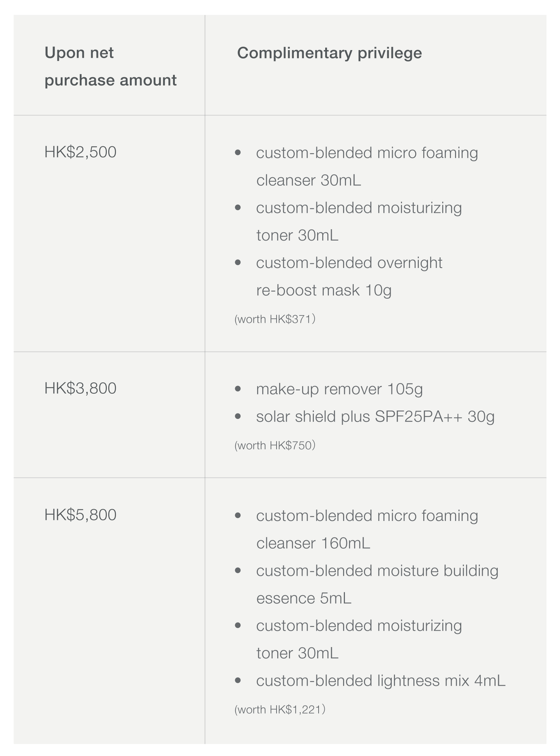Click the micro foaming cleanser 160mL item
The height and width of the screenshot is (756, 560).
(x=367, y=529)
